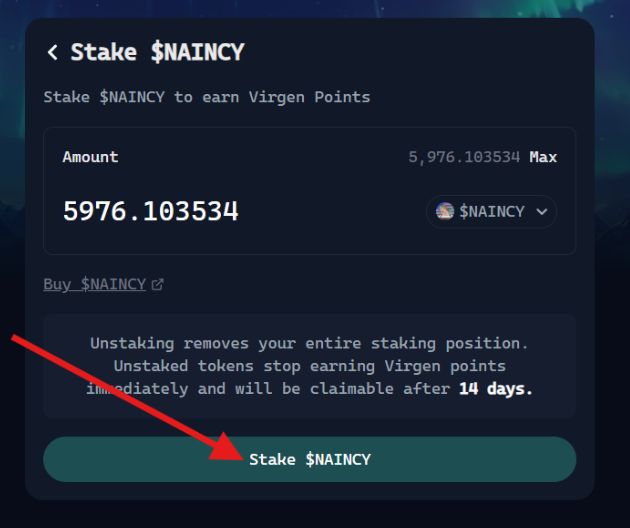
Task: Click the $NAINCY token avatar icon
Action: (x=445, y=211)
